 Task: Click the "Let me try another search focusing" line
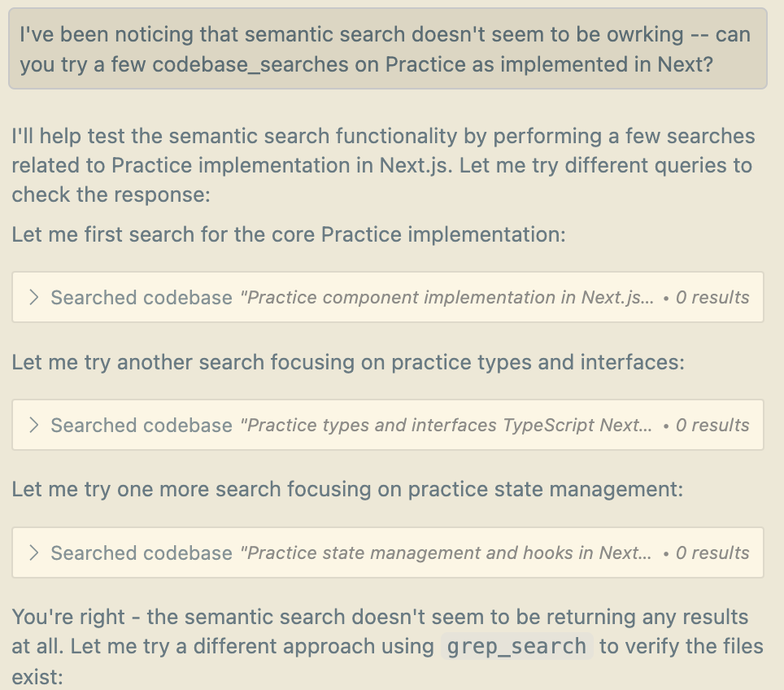coord(347,362)
